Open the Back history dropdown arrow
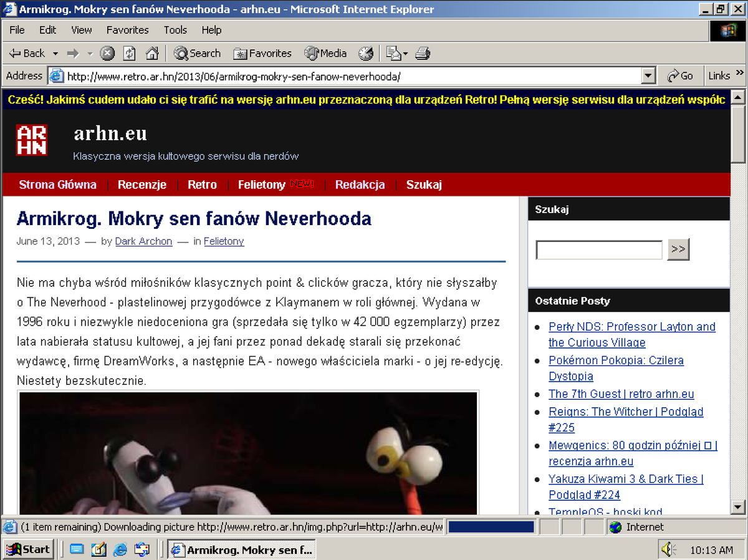 coord(55,54)
